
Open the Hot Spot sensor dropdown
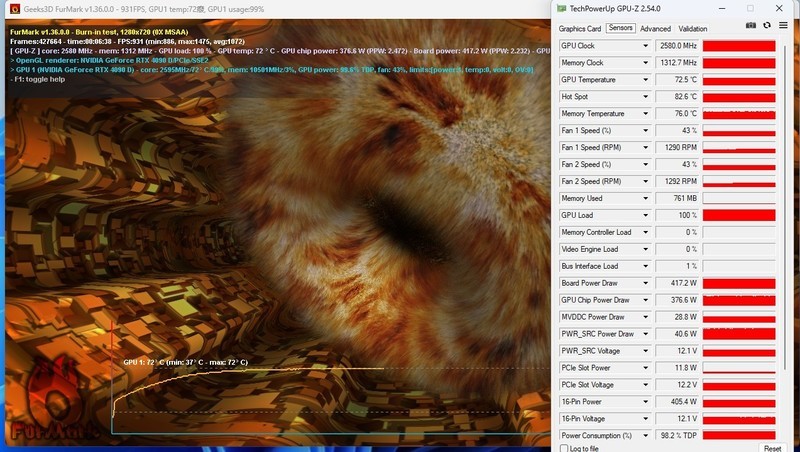point(645,96)
